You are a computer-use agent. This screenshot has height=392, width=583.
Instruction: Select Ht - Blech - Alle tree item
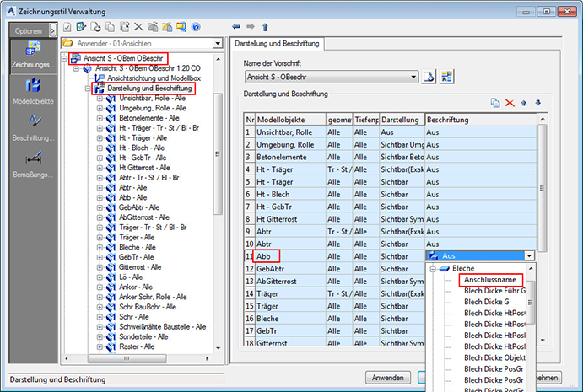tap(142, 148)
